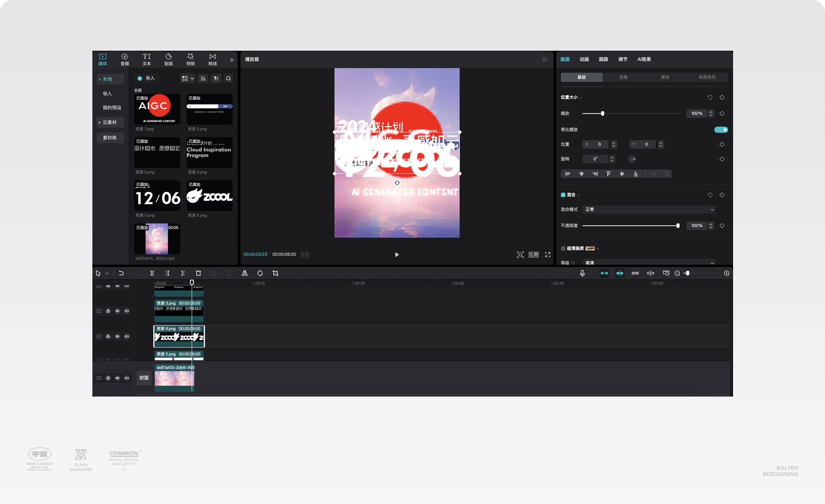Select the delete trash icon

(199, 273)
